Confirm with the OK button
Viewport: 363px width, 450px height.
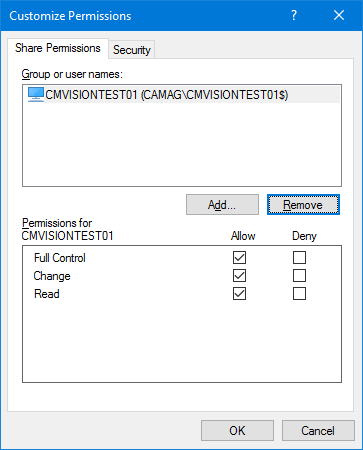[237, 431]
